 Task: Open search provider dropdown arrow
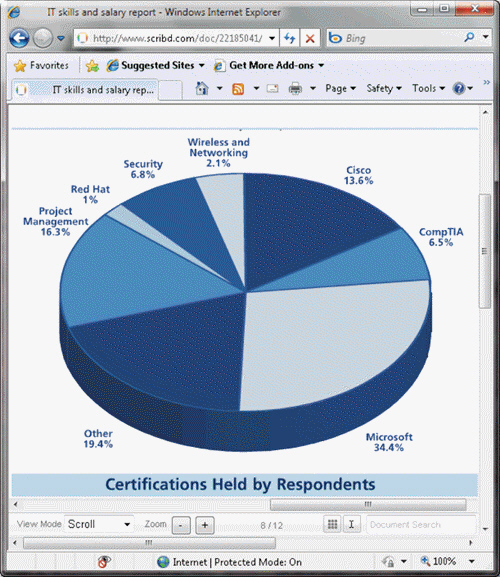pos(486,37)
